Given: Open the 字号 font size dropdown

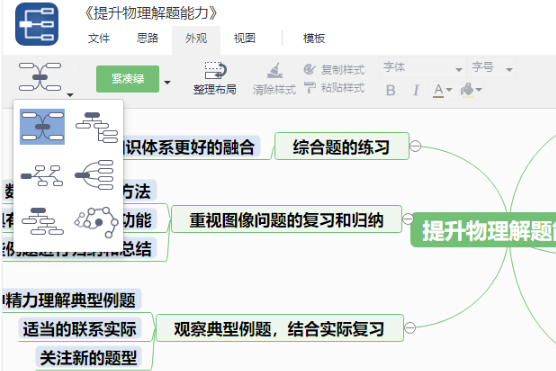Looking at the screenshot, I should (492, 67).
